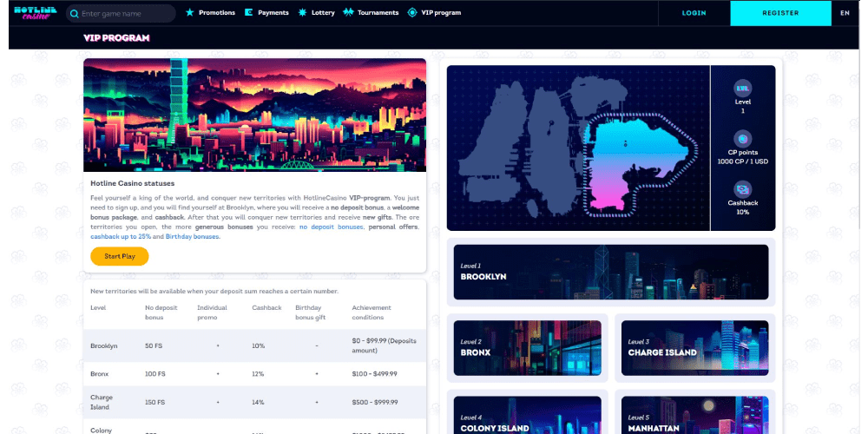Image resolution: width=868 pixels, height=434 pixels.
Task: Click the REGISTER button
Action: coord(780,13)
